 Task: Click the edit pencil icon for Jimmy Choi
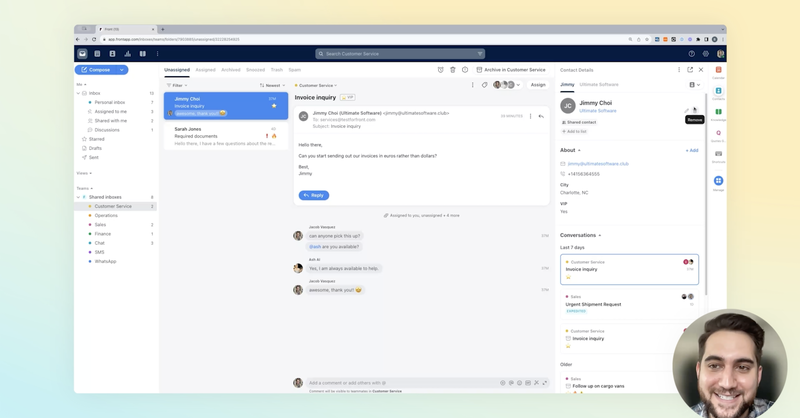[x=686, y=110]
